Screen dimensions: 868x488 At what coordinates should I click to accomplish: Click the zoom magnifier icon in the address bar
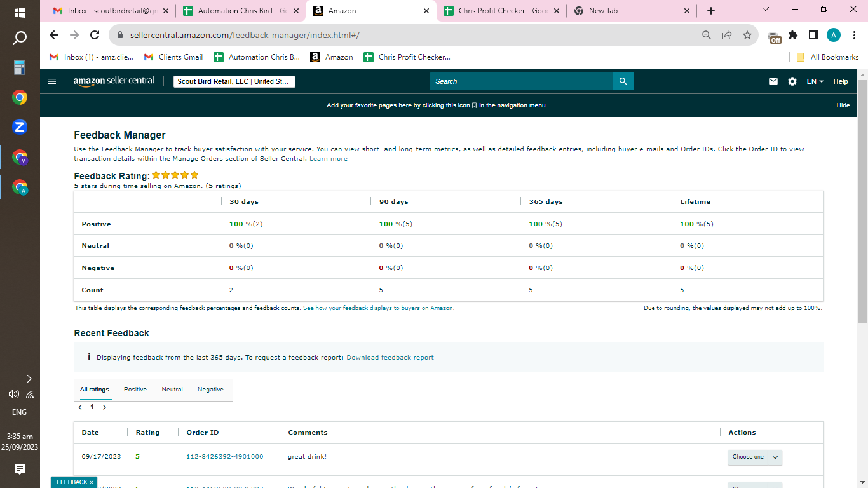click(x=707, y=36)
